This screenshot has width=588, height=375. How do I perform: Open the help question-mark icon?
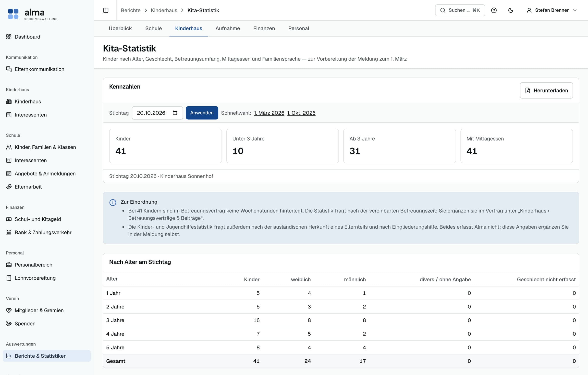pos(494,10)
